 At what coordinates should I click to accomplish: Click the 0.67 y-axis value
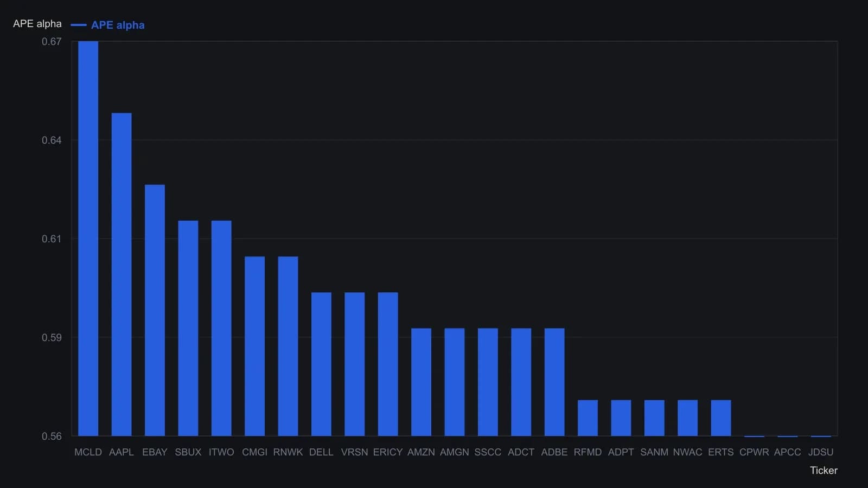[x=52, y=42]
